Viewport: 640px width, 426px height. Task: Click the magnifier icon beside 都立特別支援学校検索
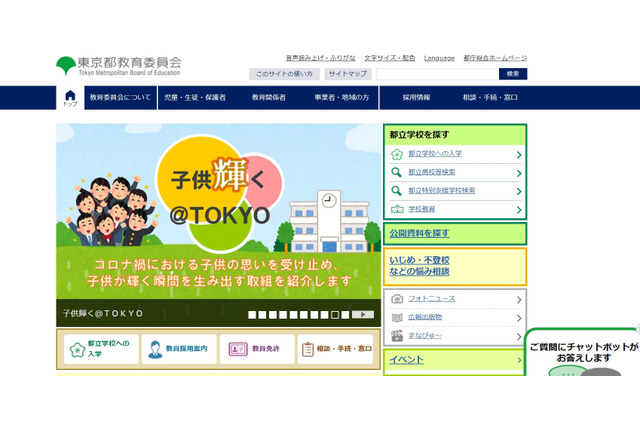tap(396, 191)
